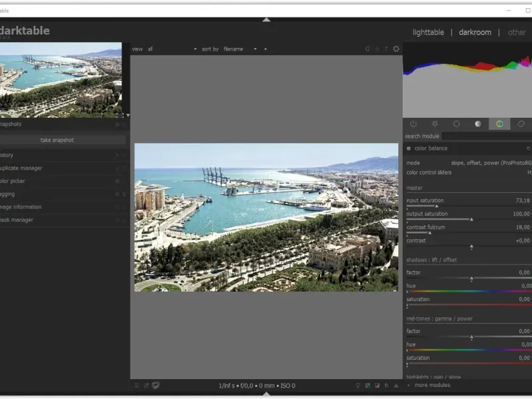Click the G grouping icon in top bar

click(x=368, y=49)
